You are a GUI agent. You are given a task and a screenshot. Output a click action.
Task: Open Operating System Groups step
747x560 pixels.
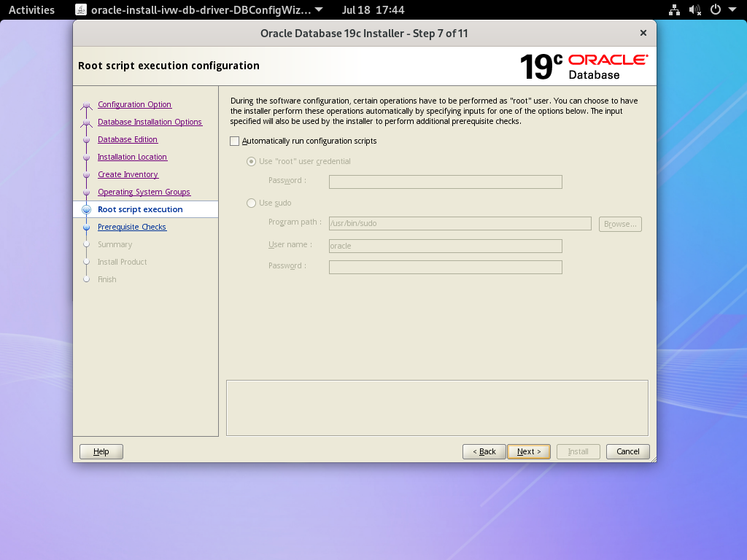tap(144, 192)
